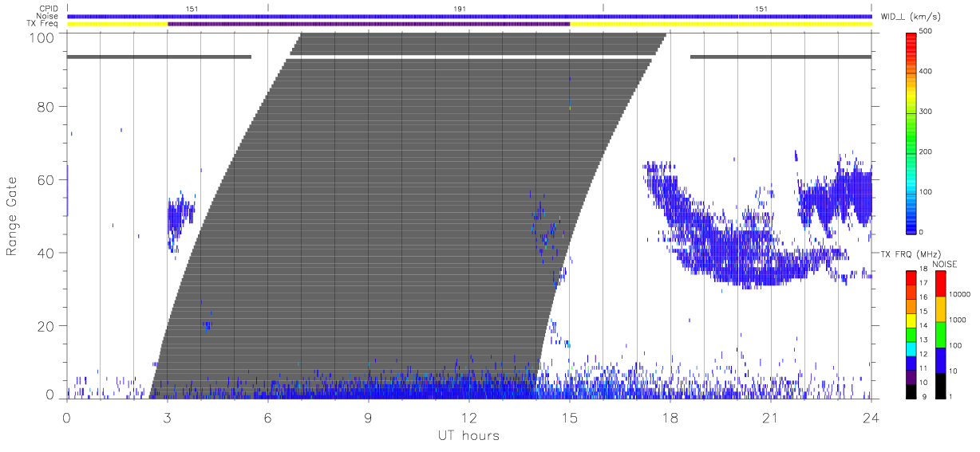Click Range Gate tick label 80
The width and height of the screenshot is (980, 452).
pos(47,107)
